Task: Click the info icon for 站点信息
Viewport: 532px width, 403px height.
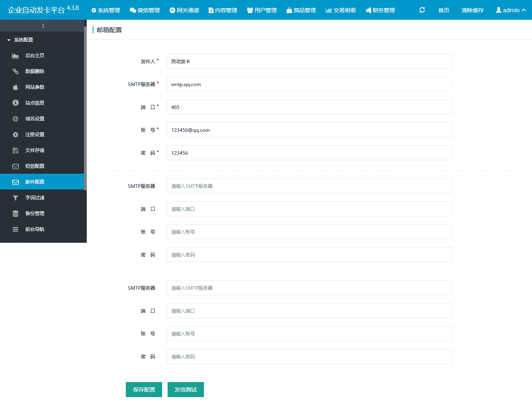Action: (x=15, y=103)
